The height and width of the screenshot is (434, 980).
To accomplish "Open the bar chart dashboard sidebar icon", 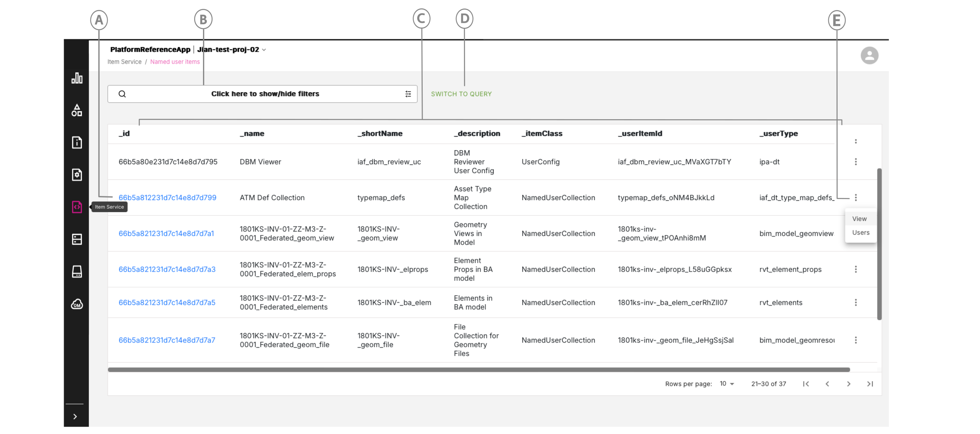I will 77,78.
